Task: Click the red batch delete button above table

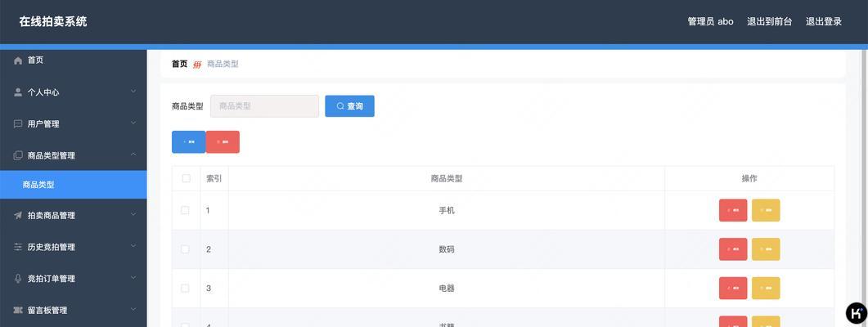Action: 223,142
